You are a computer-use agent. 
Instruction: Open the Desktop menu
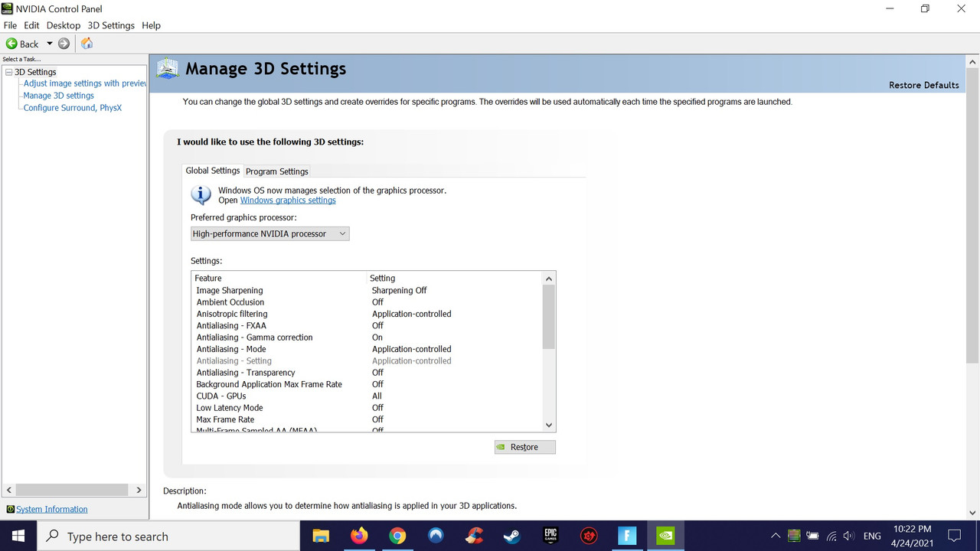64,25
